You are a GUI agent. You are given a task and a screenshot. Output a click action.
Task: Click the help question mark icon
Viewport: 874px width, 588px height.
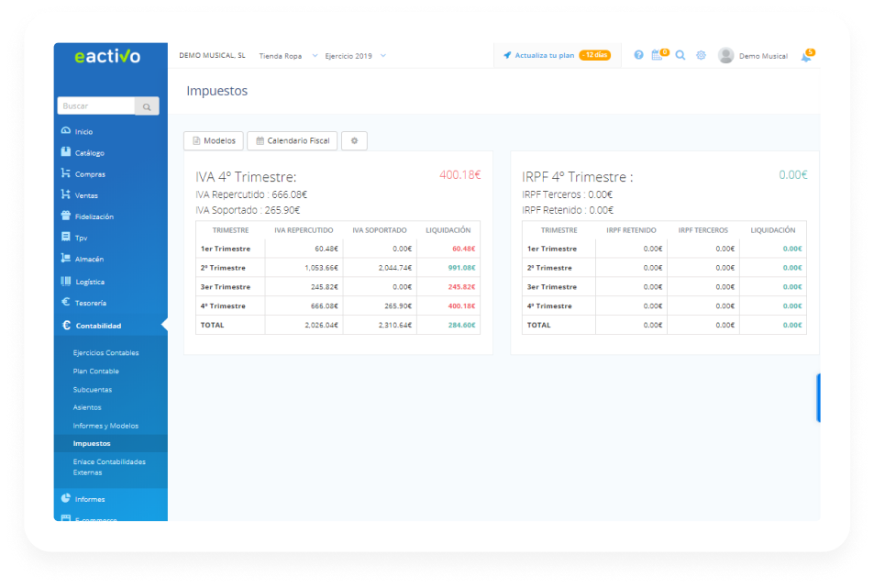(638, 55)
